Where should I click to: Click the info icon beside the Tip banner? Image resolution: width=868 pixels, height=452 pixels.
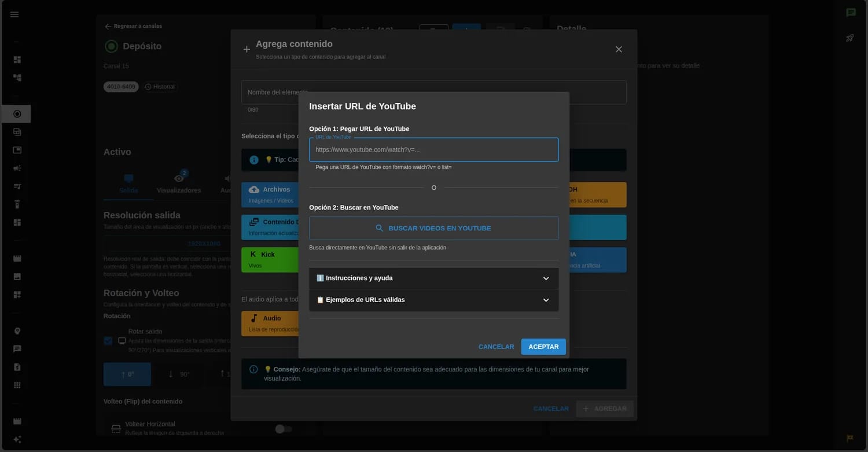(254, 160)
